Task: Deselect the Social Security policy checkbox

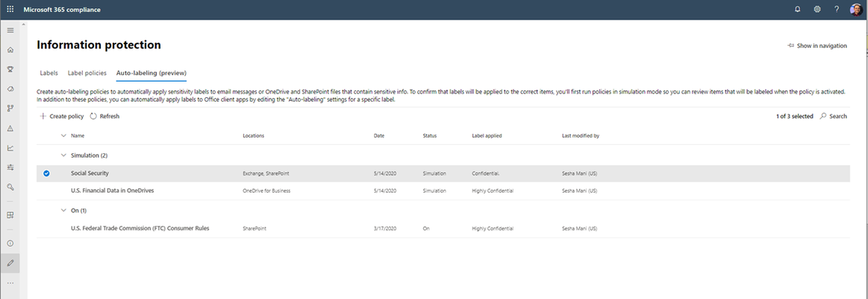Action: [x=46, y=173]
